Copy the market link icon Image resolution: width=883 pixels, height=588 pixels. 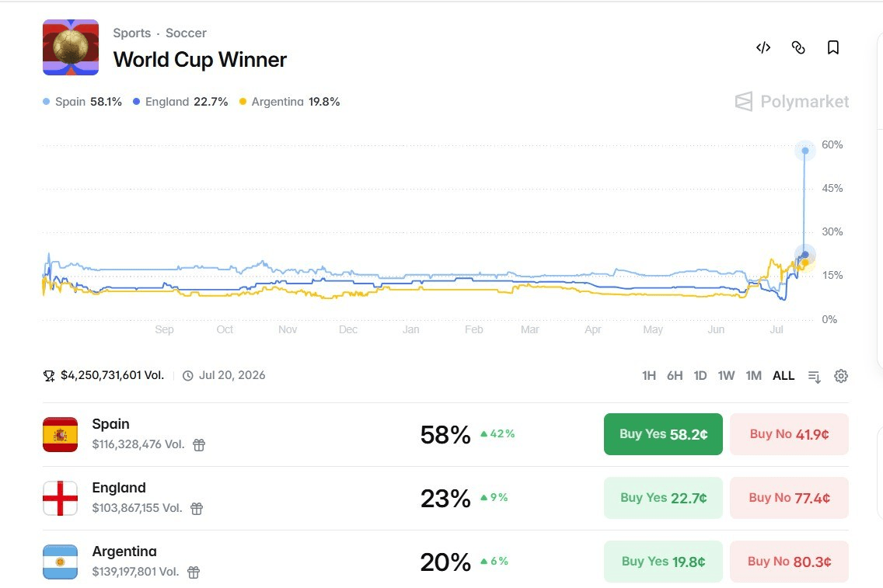tap(798, 48)
